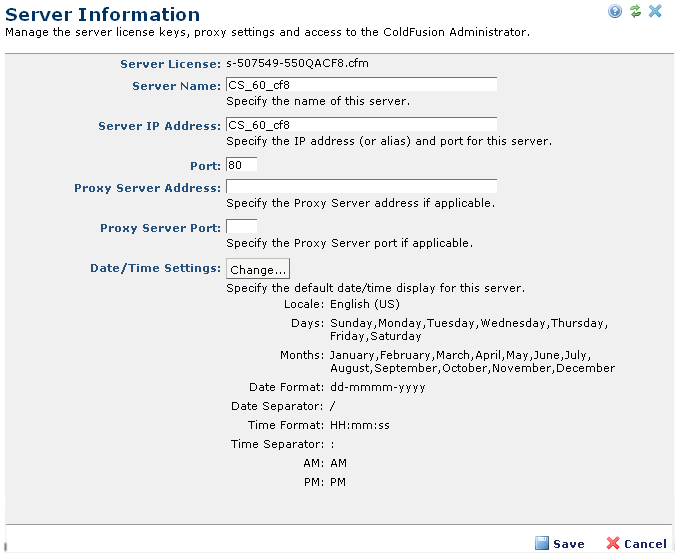Image resolution: width=675 pixels, height=553 pixels.
Task: Select the Port number field
Action: coord(241,164)
